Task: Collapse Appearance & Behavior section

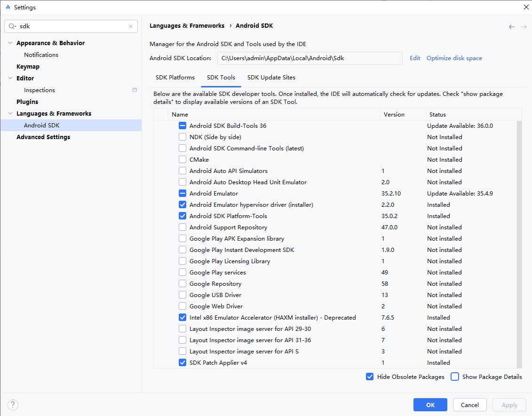Action: click(10, 43)
